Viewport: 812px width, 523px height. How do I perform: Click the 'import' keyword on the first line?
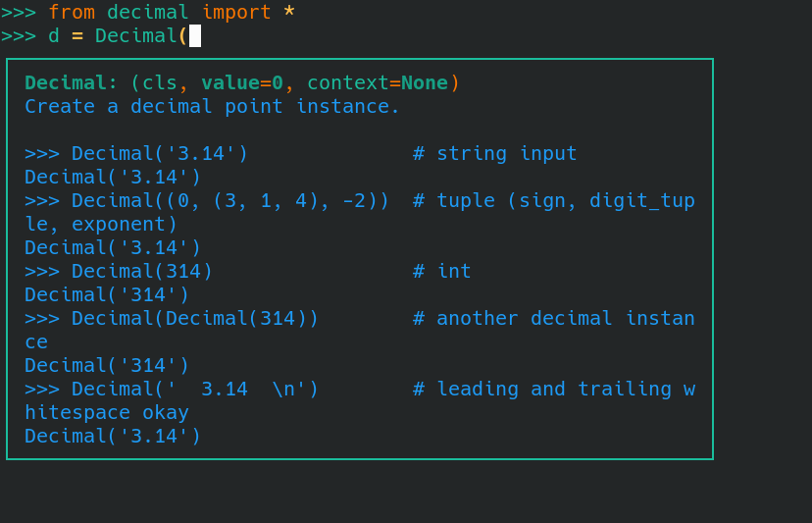(x=236, y=13)
